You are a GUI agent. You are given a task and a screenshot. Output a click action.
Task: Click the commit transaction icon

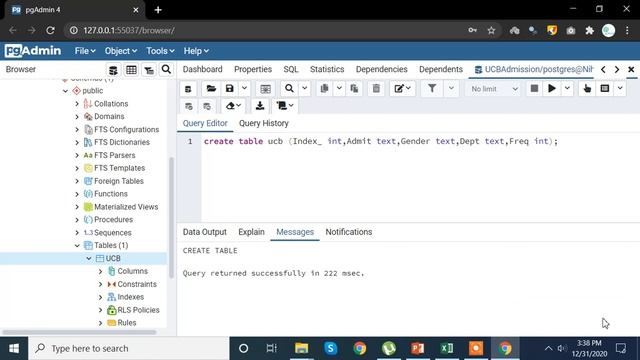pos(189,106)
